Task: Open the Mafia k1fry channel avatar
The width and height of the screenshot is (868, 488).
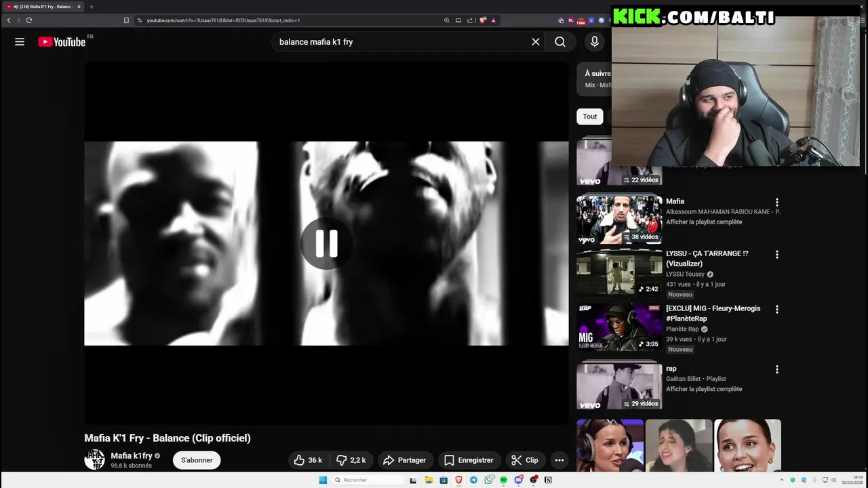Action: click(x=95, y=460)
